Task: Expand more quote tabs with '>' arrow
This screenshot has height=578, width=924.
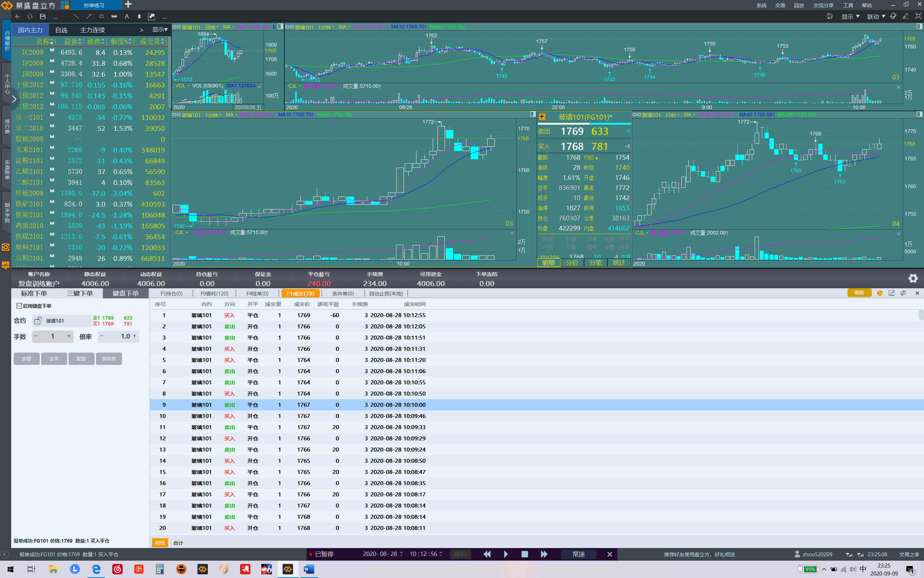Action: pos(141,30)
